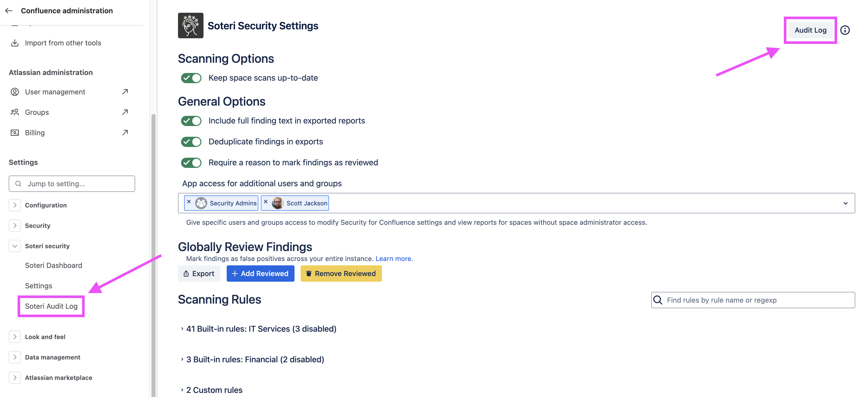Click the Billing external link arrow icon
The image size is (868, 397).
125,132
